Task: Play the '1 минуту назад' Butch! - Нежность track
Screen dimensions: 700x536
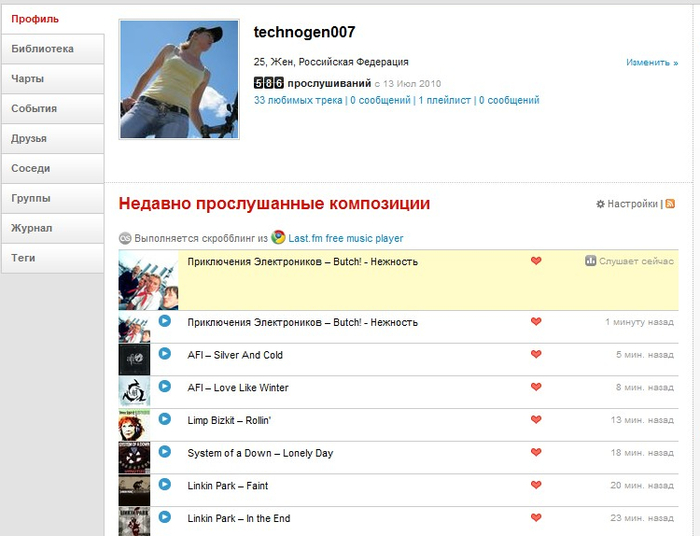Action: point(165,320)
